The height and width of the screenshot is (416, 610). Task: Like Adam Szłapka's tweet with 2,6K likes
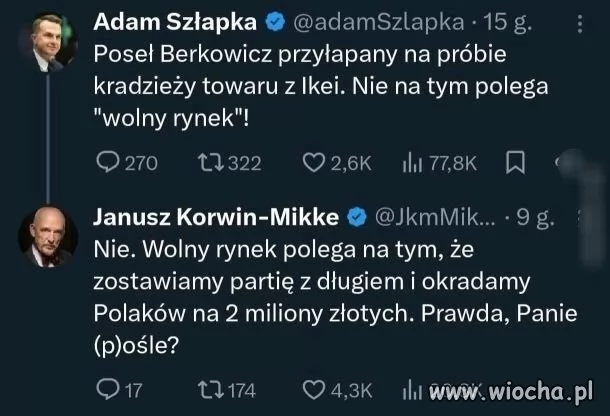tap(312, 163)
